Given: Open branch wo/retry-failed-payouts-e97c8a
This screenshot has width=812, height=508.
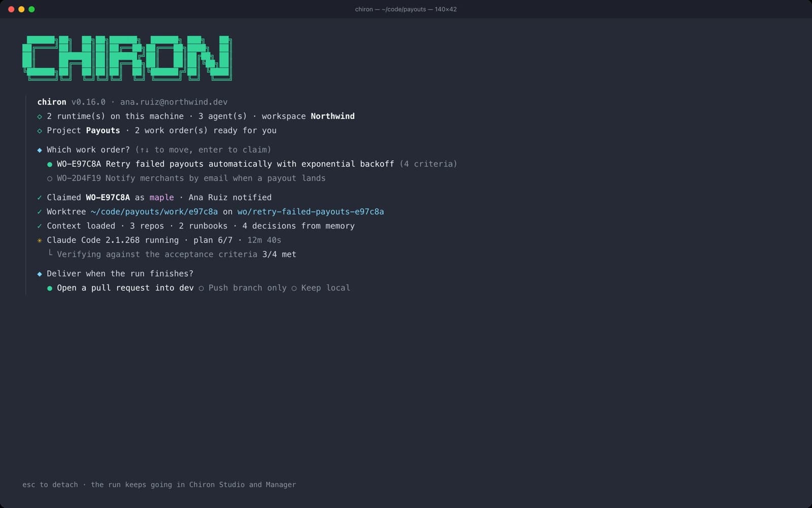Looking at the screenshot, I should click(x=311, y=212).
